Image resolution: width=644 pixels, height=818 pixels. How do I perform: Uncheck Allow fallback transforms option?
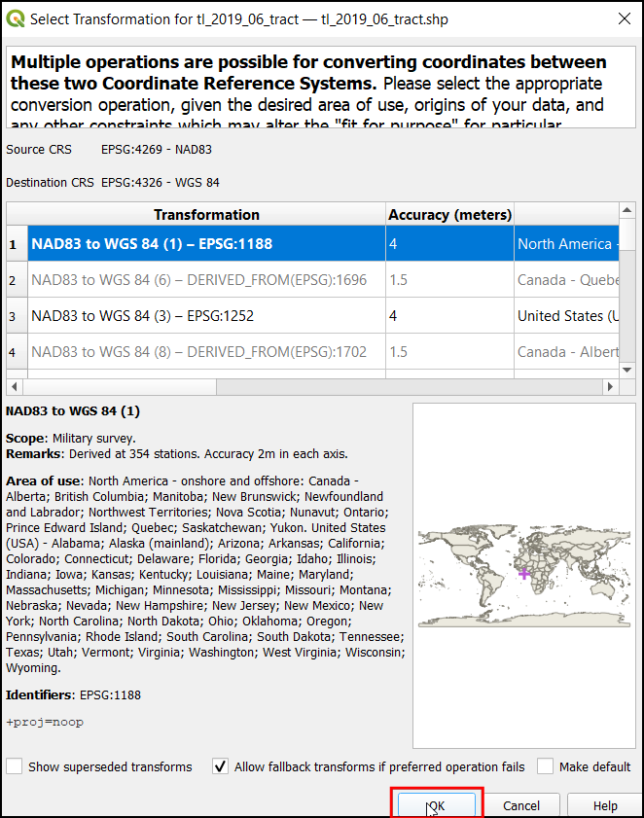(221, 766)
